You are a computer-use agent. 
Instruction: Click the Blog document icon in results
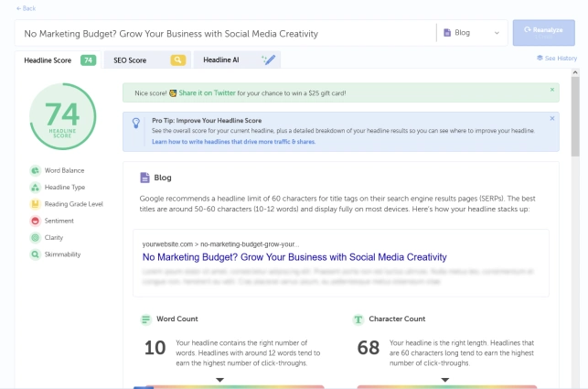click(144, 178)
